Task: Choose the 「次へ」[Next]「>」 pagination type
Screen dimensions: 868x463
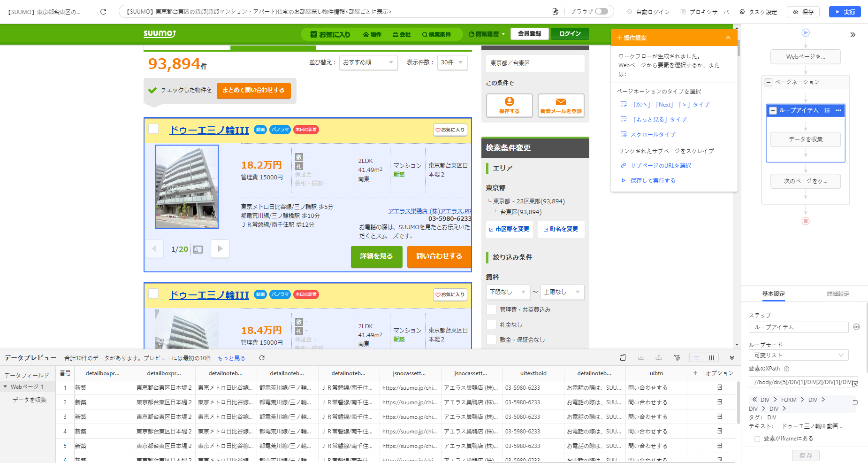Action: (x=671, y=105)
